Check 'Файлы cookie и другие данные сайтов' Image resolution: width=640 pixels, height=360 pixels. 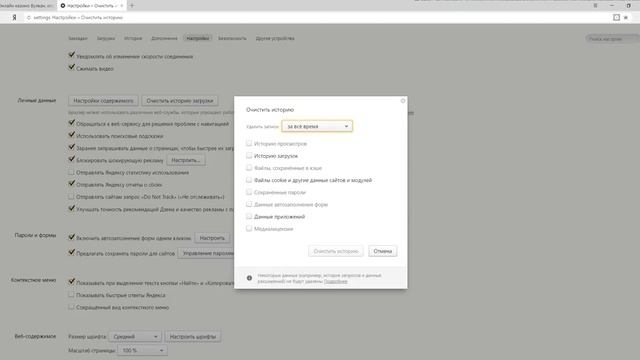(x=249, y=180)
